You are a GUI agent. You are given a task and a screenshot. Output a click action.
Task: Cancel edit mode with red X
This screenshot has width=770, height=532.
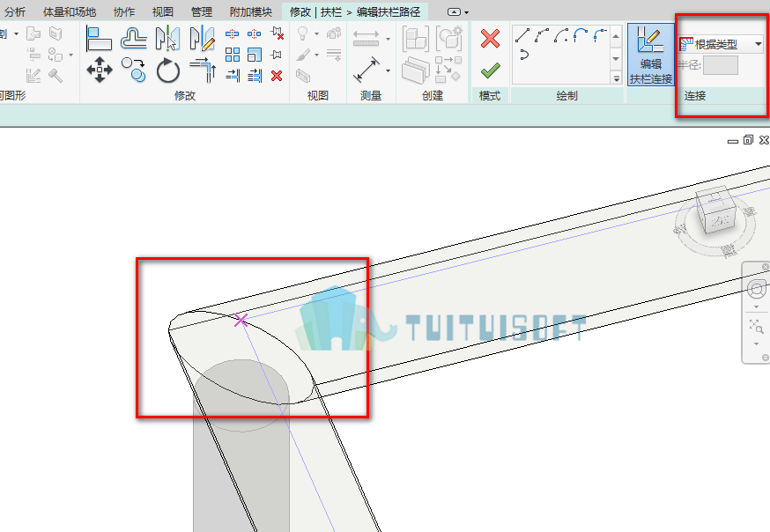point(490,38)
